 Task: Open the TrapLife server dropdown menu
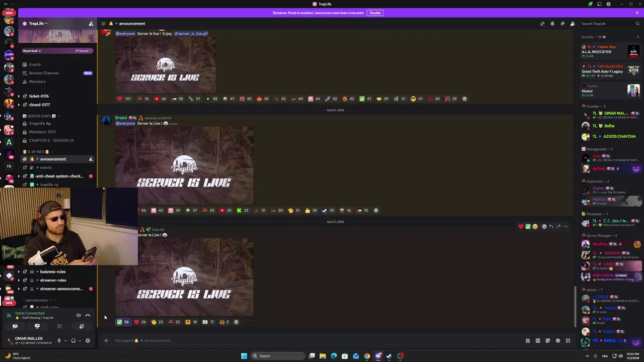[38, 24]
